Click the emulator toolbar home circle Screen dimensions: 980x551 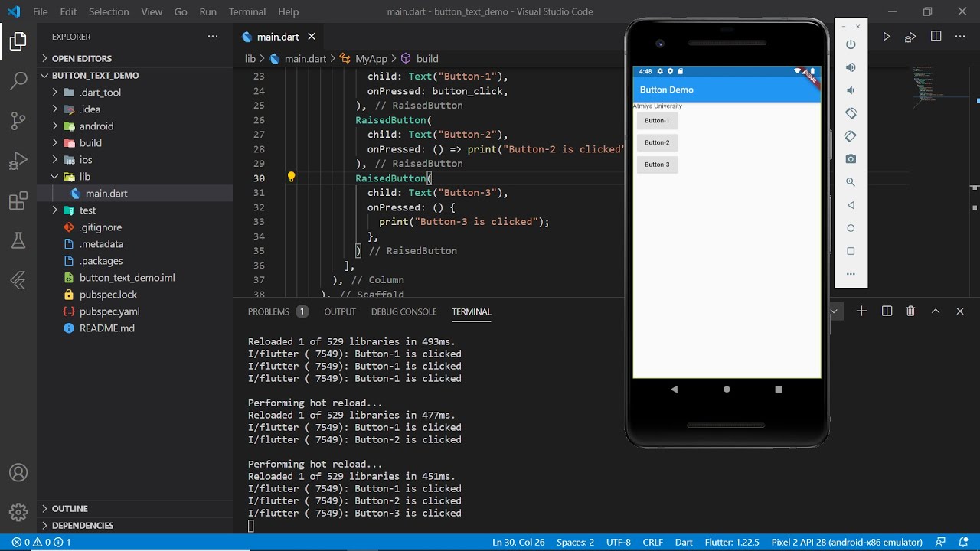tap(851, 228)
